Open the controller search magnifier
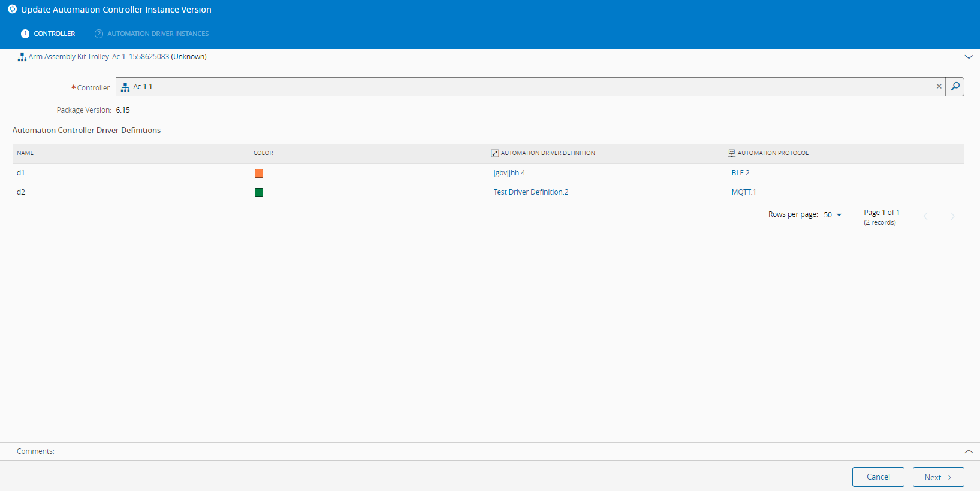The height and width of the screenshot is (491, 980). (x=955, y=87)
